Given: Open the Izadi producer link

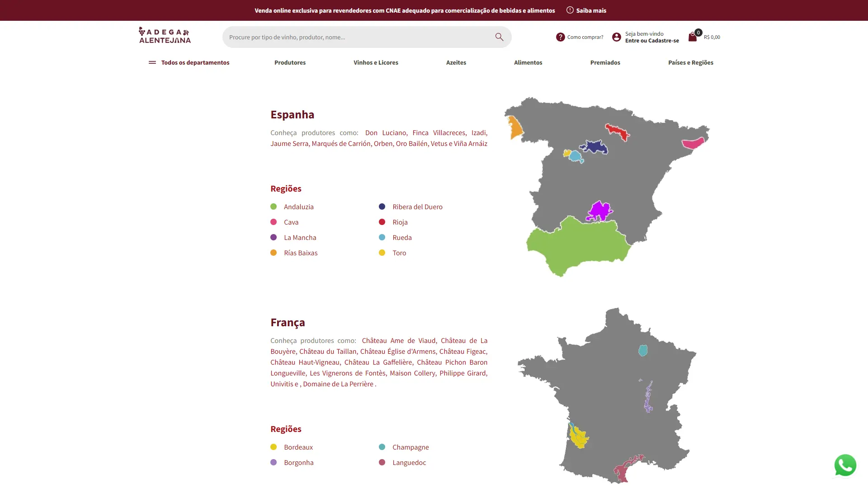Looking at the screenshot, I should click(478, 132).
